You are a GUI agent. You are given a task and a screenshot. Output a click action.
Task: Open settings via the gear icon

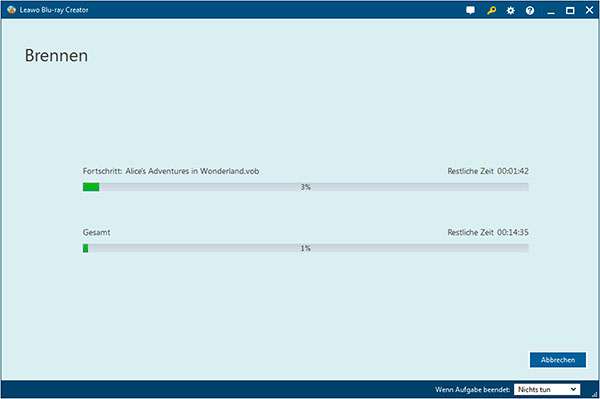(x=510, y=11)
